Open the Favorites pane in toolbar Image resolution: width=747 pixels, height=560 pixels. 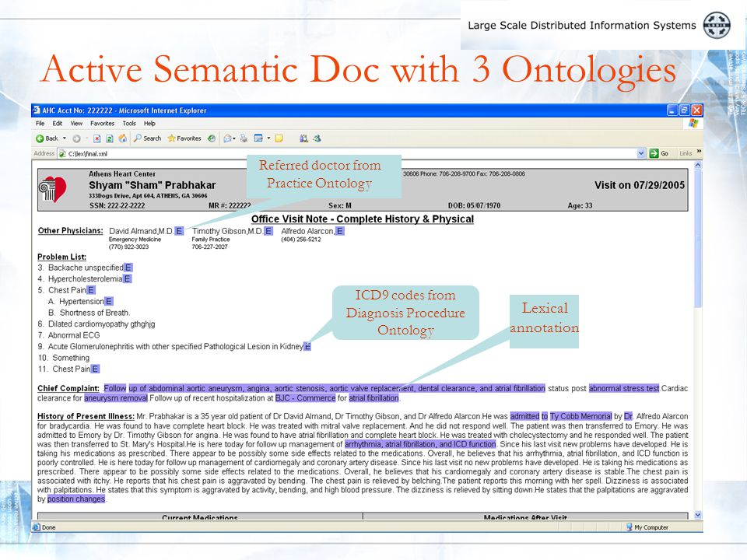[x=184, y=138]
